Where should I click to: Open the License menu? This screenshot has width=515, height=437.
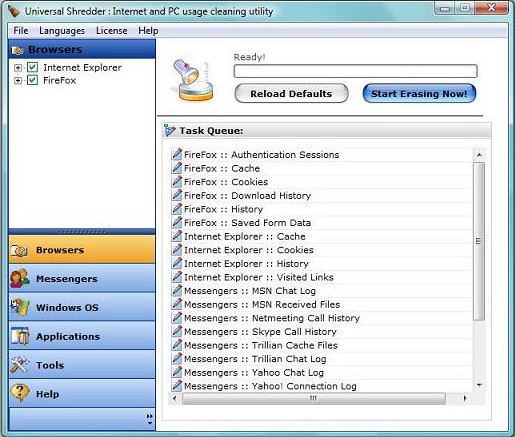[112, 31]
